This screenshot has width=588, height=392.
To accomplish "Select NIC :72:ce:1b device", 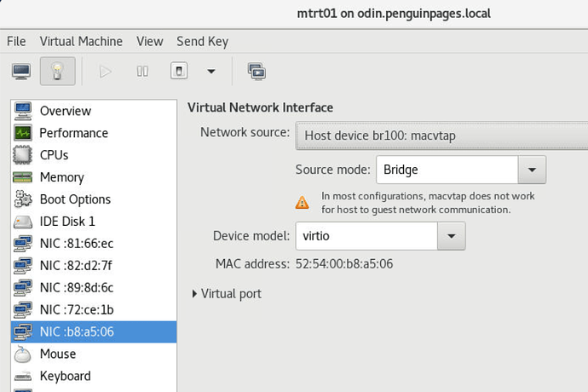I will tap(94, 310).
